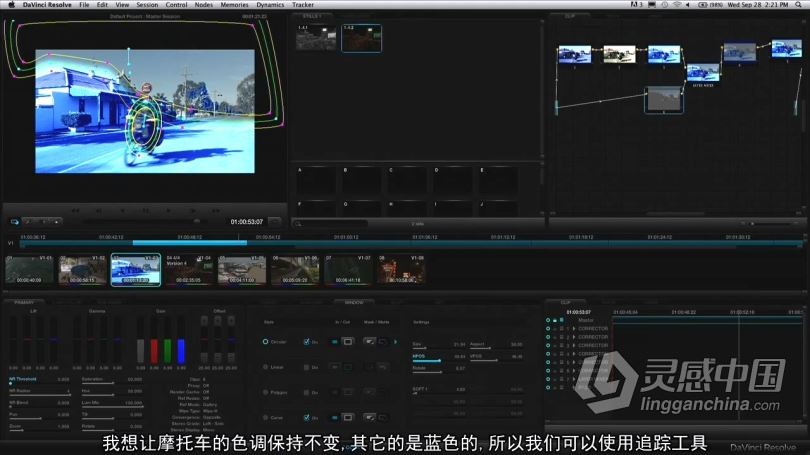Open the Tracker menu

(303, 5)
